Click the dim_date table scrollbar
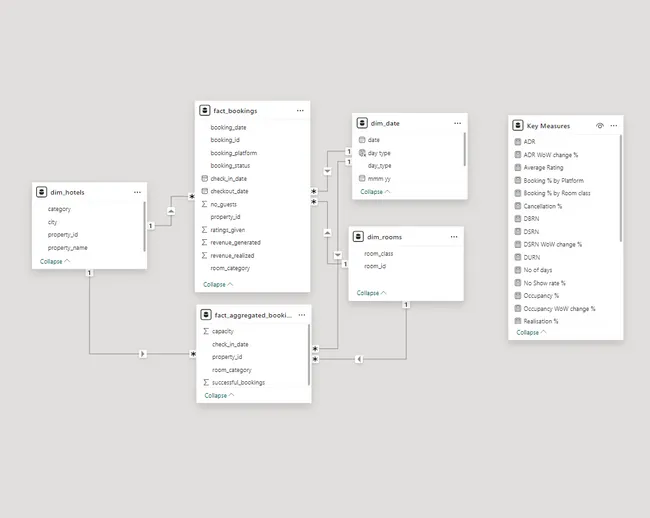 click(x=465, y=149)
